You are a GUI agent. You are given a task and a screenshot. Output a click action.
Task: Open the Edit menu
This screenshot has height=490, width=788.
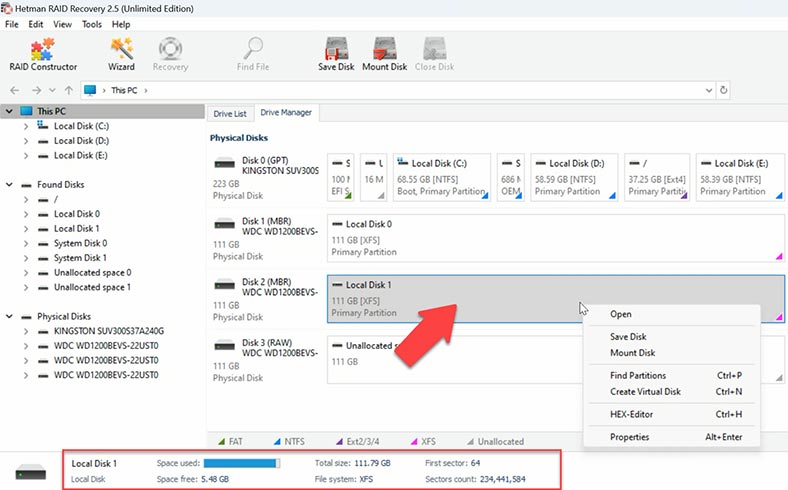coord(36,24)
